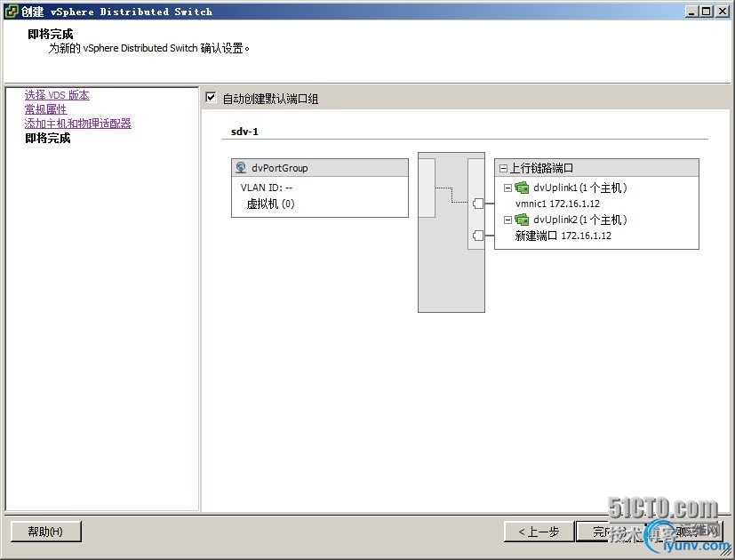Image resolution: width=735 pixels, height=560 pixels.
Task: Close the wizard window
Action: (723, 12)
